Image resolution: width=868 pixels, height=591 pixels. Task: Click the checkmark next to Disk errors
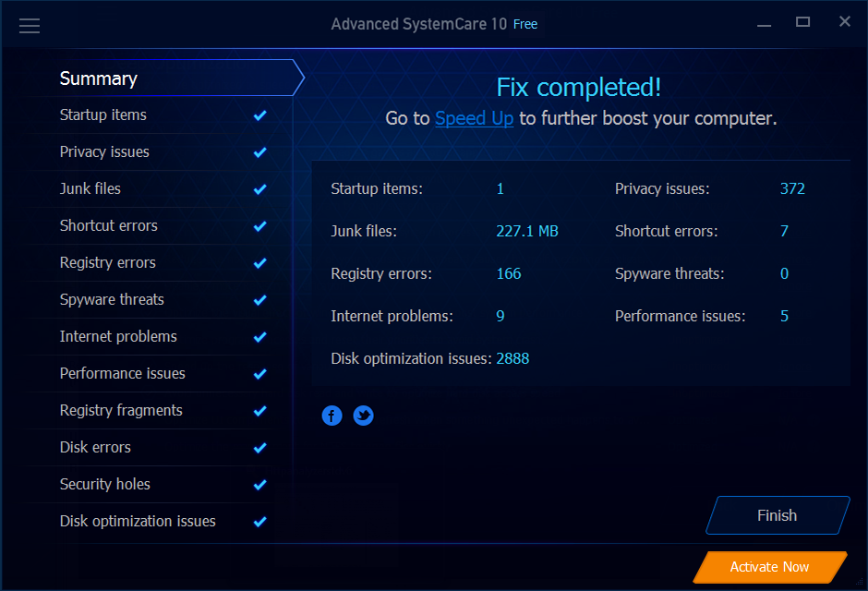tap(260, 448)
